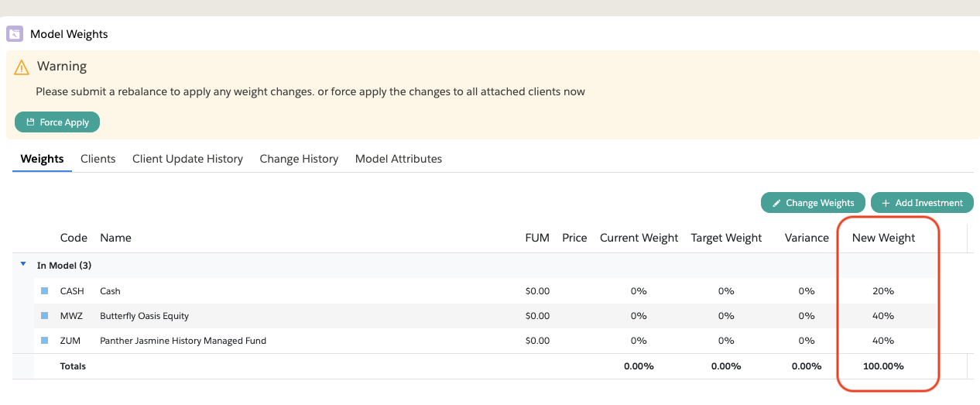This screenshot has width=980, height=405.
Task: Select the Weights tab
Action: [x=42, y=159]
